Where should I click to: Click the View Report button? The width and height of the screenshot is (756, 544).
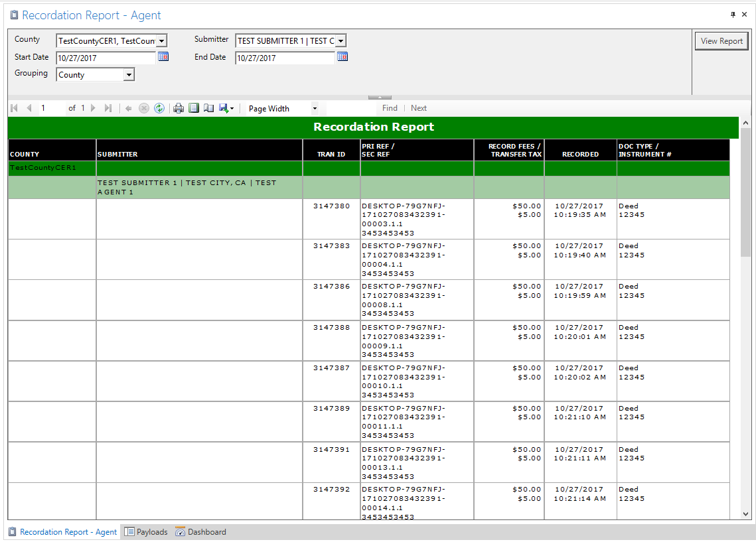(x=721, y=41)
